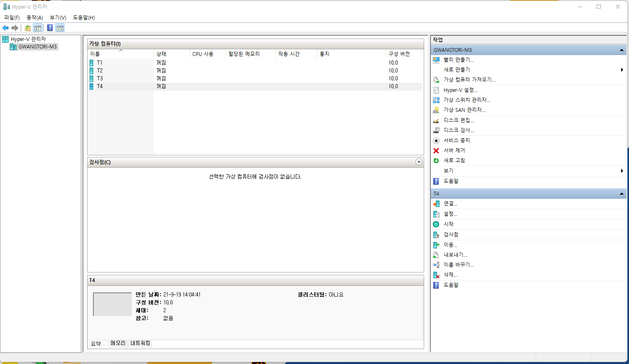This screenshot has height=364, width=629.
Task: Toggle the console tree pane toolbar icon
Action: click(37, 28)
